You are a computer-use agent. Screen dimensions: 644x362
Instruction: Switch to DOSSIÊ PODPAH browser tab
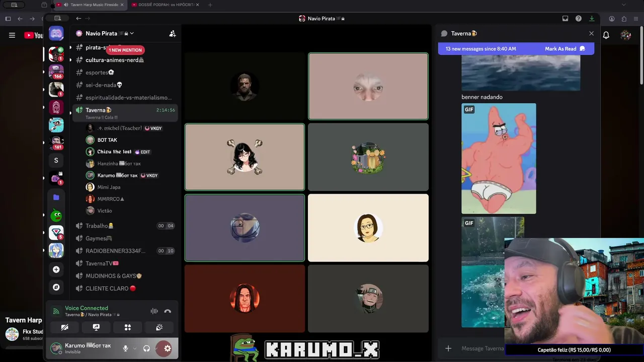point(165,5)
